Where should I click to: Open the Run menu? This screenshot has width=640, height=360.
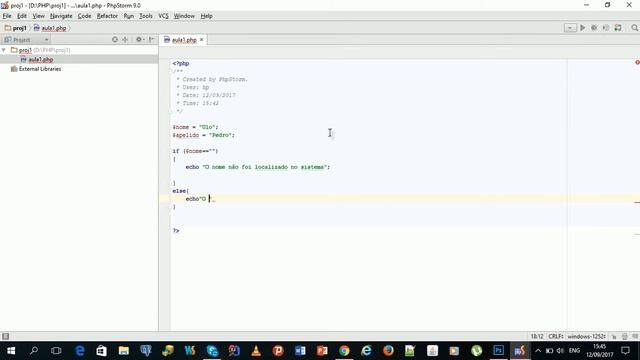pos(129,16)
